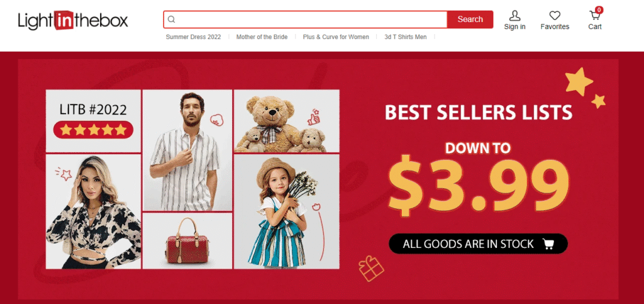The width and height of the screenshot is (644, 304).
Task: Click All Goods Are In Stock button
Action: click(478, 244)
